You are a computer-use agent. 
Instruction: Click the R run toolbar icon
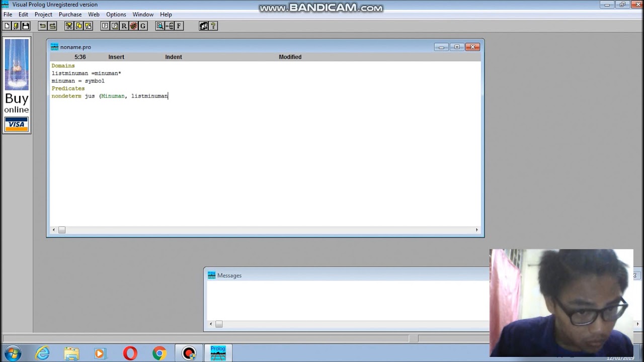point(124,26)
